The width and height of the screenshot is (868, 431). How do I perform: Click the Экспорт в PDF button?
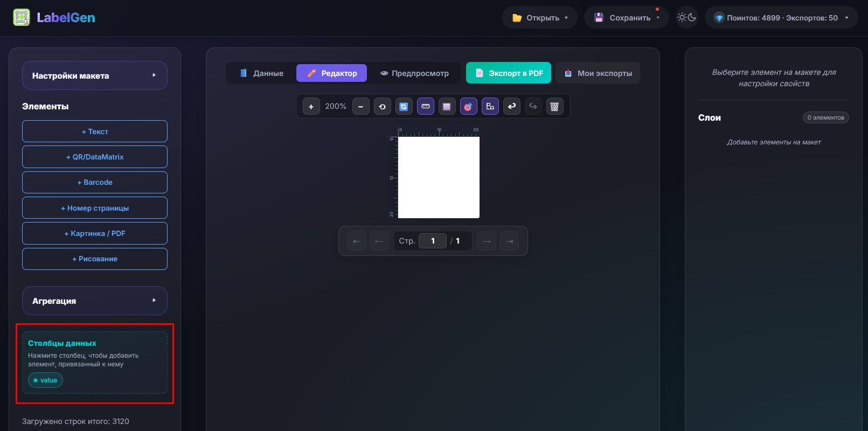click(x=509, y=73)
